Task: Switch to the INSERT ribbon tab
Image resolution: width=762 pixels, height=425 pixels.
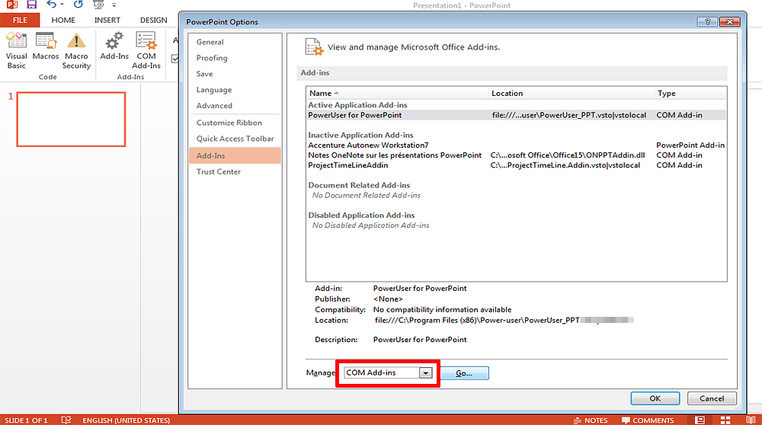Action: point(107,20)
